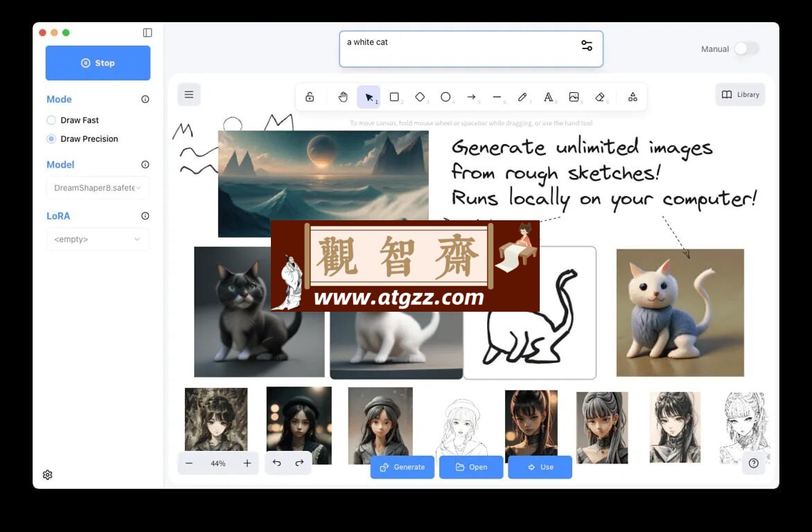Click the Stop button
812x532 pixels.
coord(98,62)
